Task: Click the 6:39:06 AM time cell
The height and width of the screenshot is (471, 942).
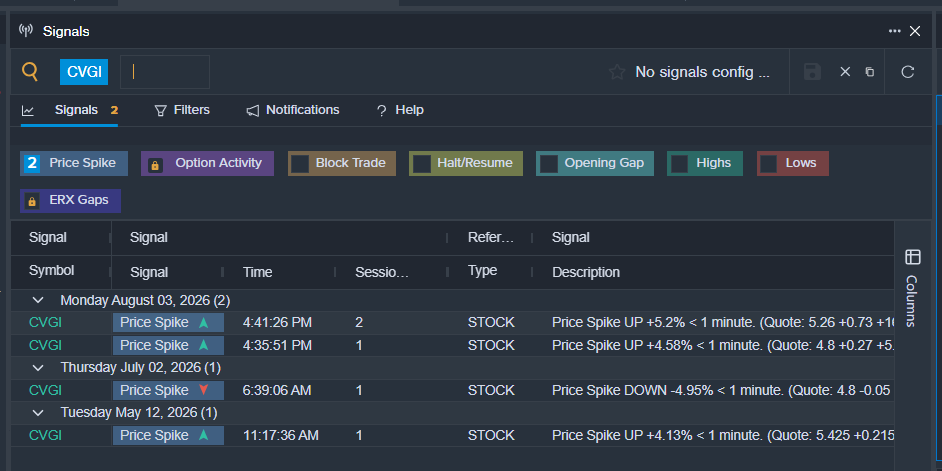Action: (x=277, y=390)
